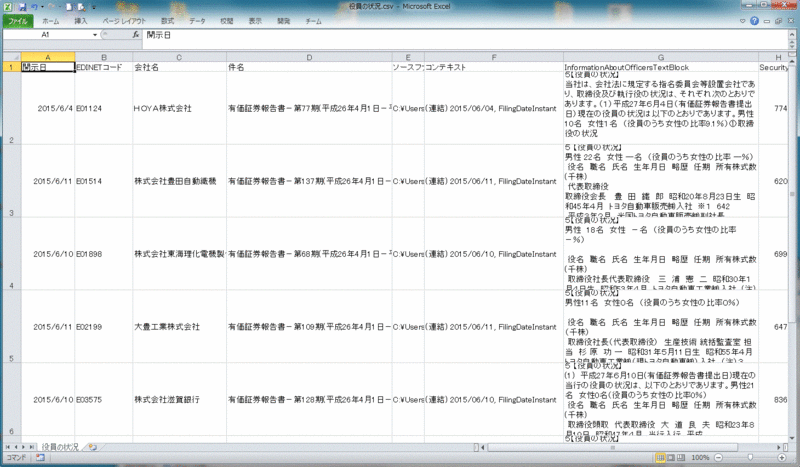Select the 役員の状況 sheet tab
Viewport: 800px width, 467px height.
(x=60, y=447)
